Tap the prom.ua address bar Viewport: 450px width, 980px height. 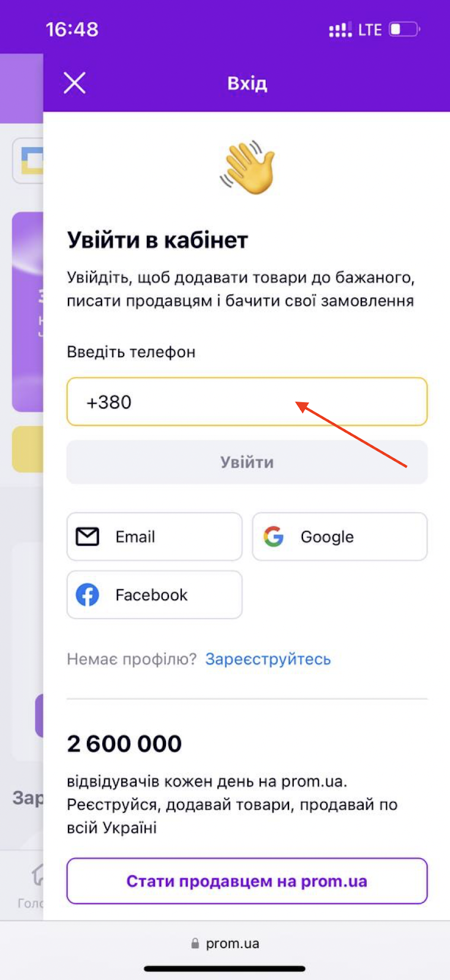coord(225,943)
